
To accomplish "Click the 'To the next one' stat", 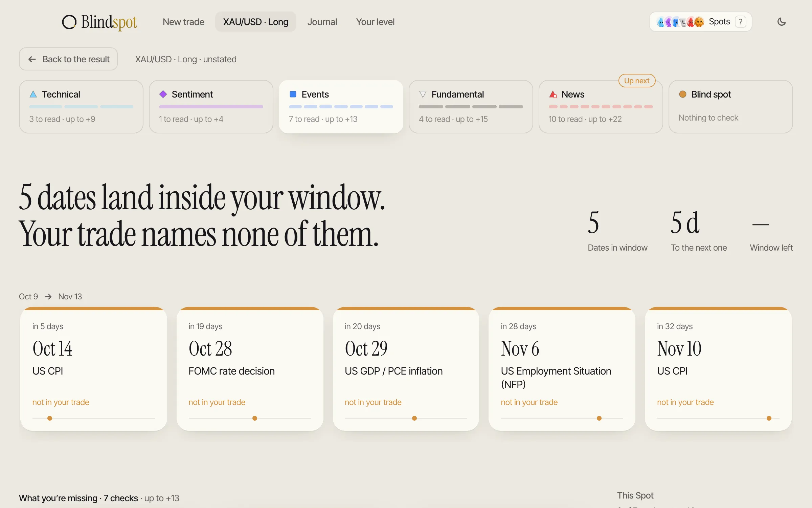I will (699, 231).
